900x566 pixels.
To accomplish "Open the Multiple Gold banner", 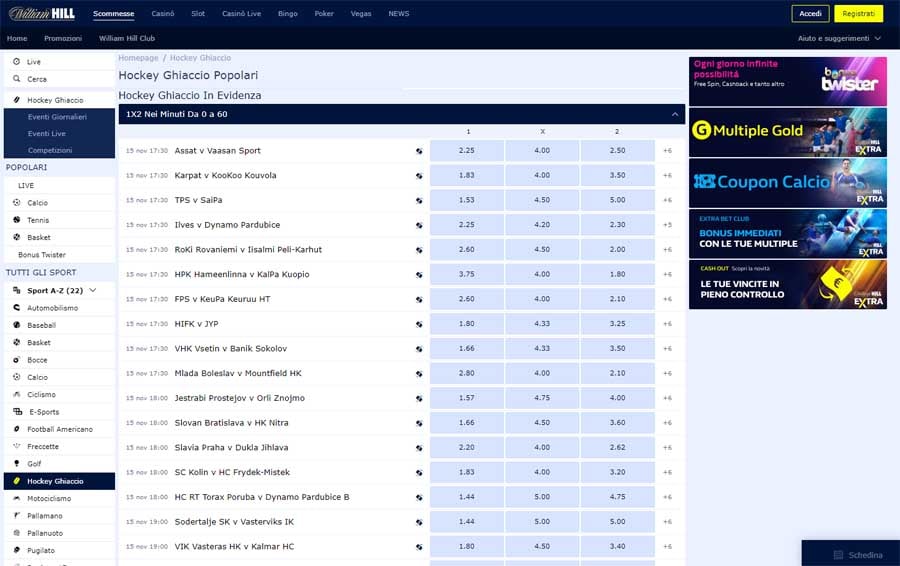I will [x=788, y=132].
